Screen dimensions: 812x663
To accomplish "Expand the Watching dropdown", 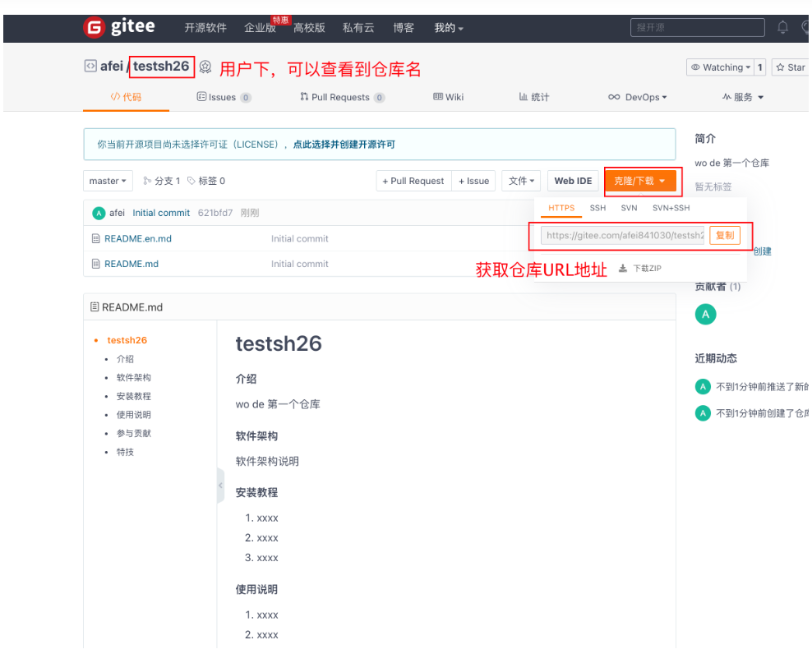I will [x=720, y=67].
